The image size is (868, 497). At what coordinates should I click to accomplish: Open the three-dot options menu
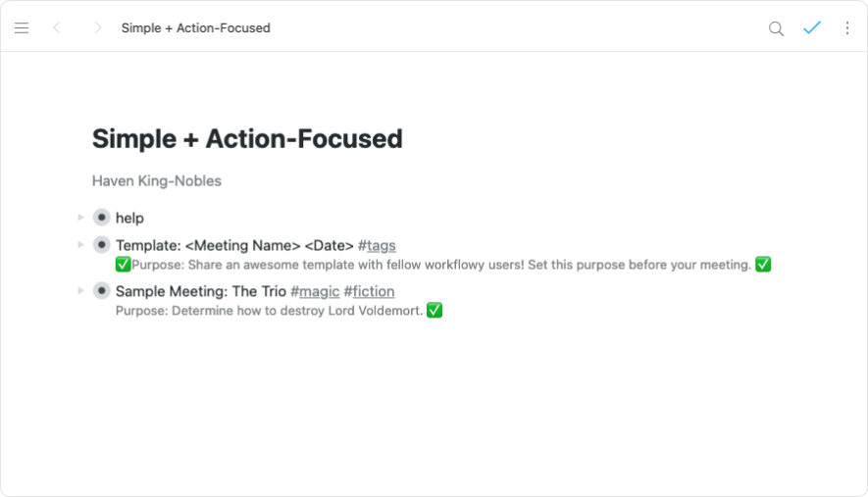point(847,28)
